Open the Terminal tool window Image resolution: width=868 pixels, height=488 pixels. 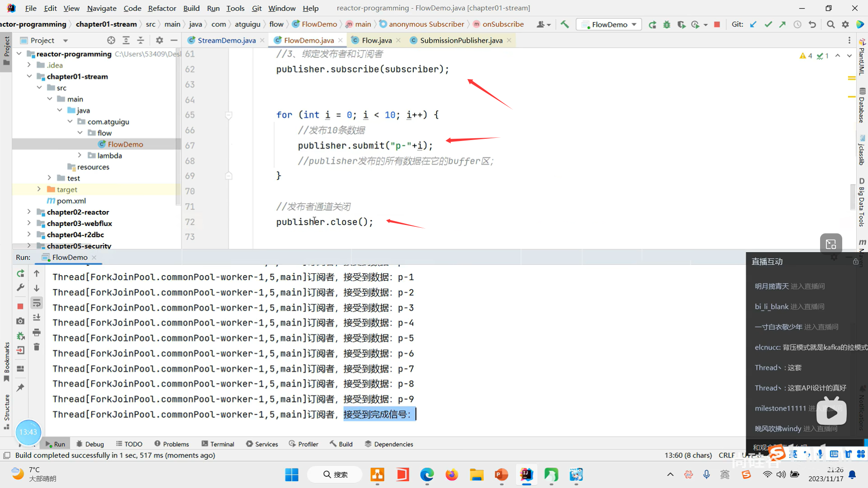click(218, 444)
